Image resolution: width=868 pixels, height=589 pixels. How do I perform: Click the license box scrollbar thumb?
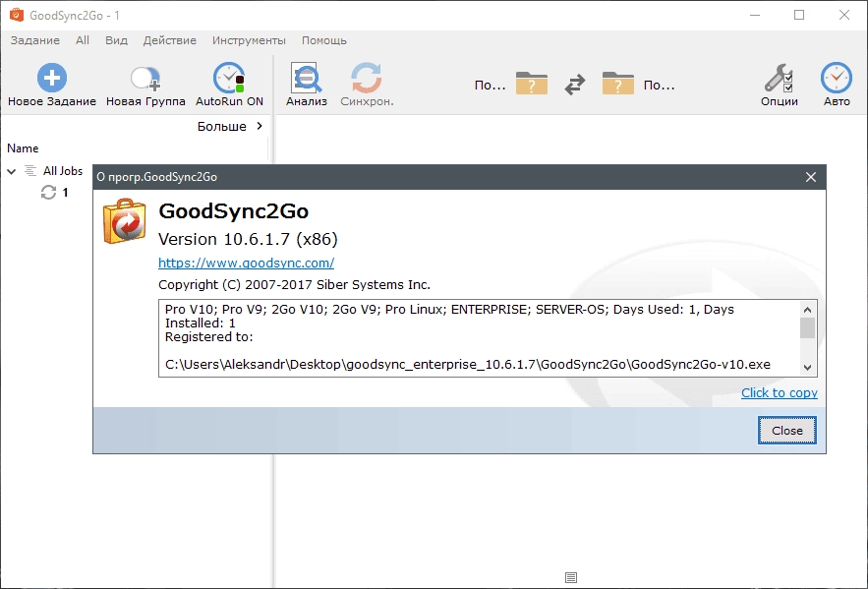tap(808, 327)
